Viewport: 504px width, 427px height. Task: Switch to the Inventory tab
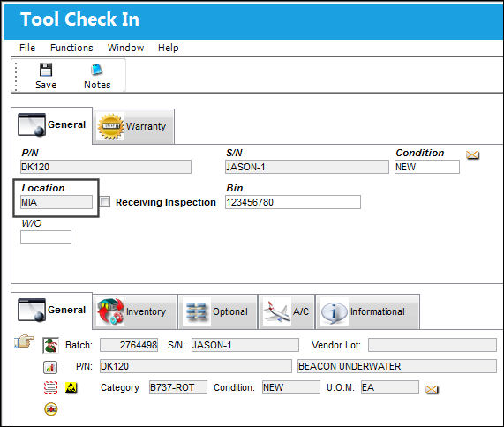(135, 311)
